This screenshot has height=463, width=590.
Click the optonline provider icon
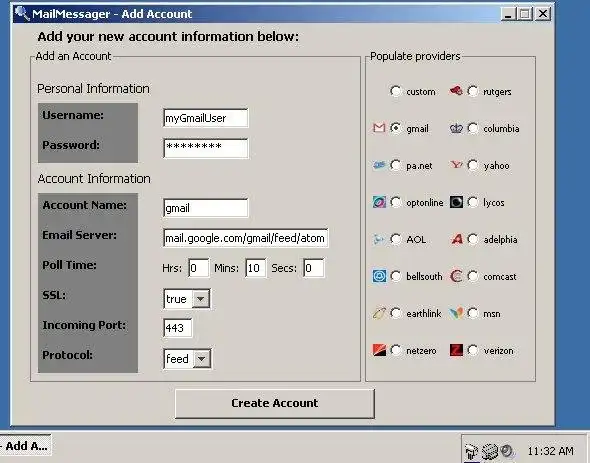379,202
